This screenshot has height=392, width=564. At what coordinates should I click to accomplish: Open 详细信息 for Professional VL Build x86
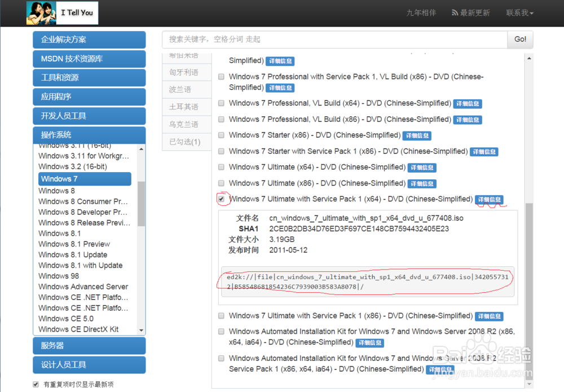pos(468,120)
